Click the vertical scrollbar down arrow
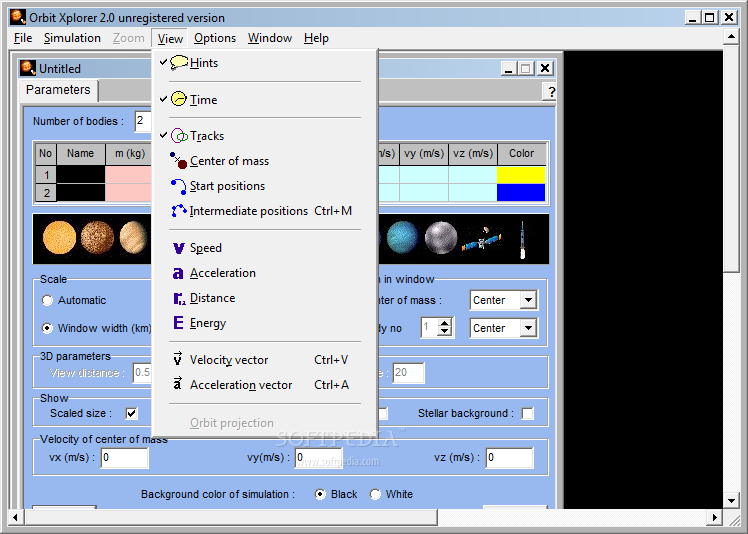This screenshot has width=748, height=534. pos(731,501)
